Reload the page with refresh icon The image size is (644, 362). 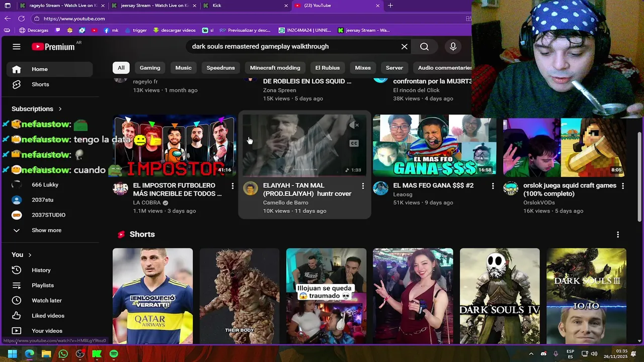click(x=21, y=19)
